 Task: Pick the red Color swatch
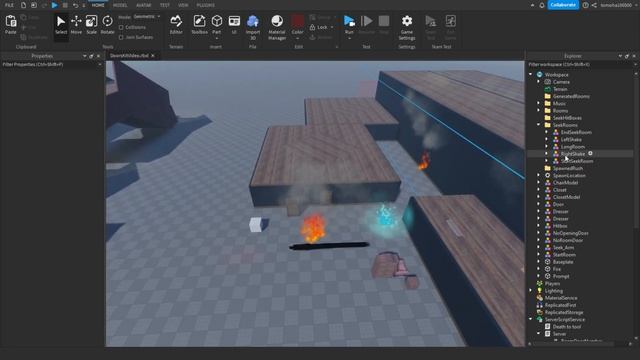point(298,21)
